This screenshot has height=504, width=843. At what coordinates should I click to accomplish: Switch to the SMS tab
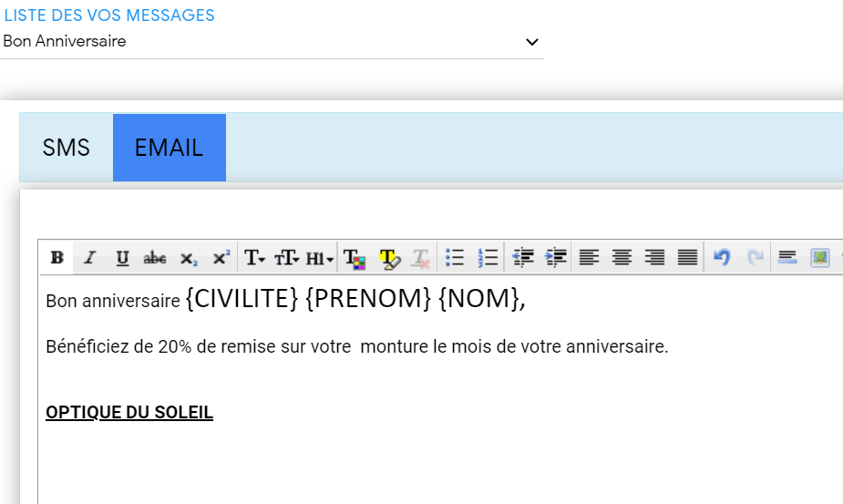point(67,148)
